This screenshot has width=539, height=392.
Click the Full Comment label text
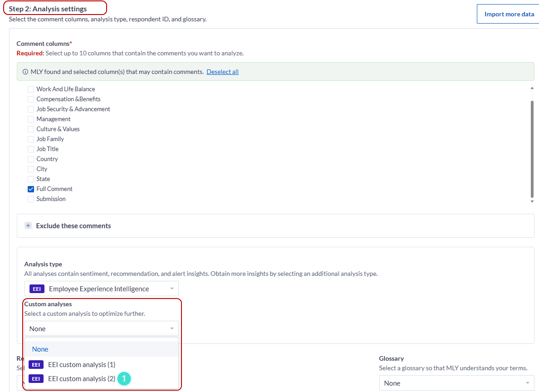coord(54,189)
